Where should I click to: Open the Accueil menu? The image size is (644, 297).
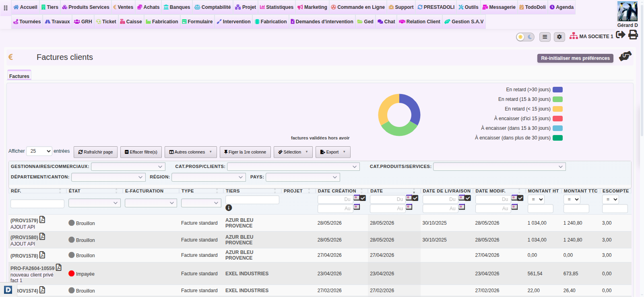point(25,7)
